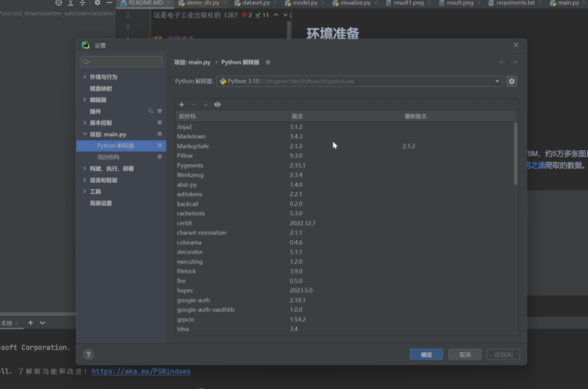Click the forward arrow in settings header
Screen dimensions: 588x389
tap(514, 62)
